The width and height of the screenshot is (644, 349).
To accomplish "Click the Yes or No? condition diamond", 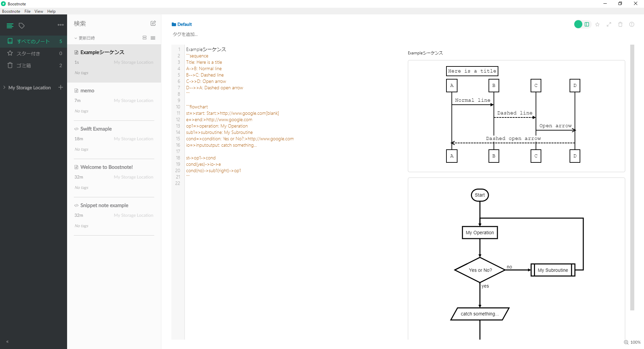I will (480, 270).
